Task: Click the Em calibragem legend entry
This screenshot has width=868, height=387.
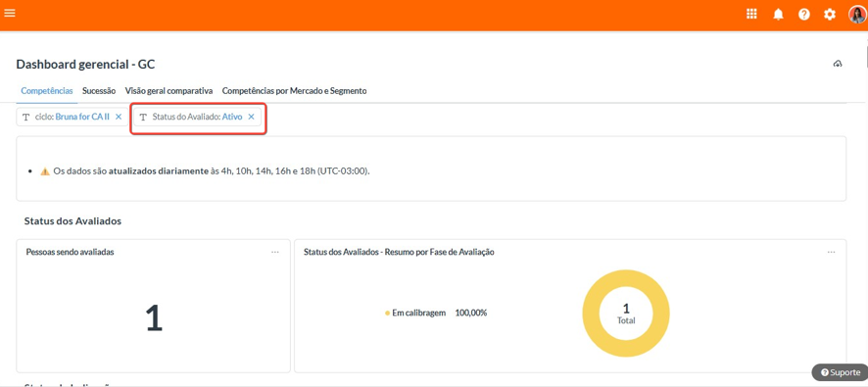Action: click(415, 313)
